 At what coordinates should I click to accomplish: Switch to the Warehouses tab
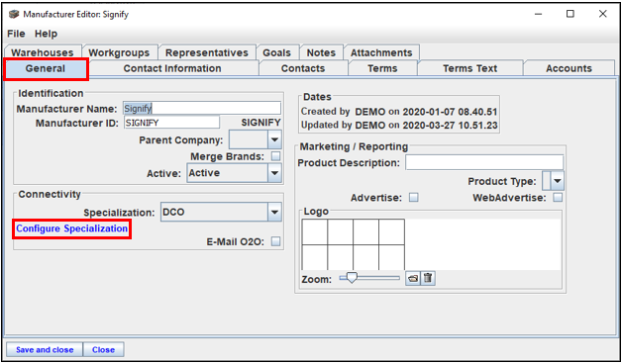[43, 52]
